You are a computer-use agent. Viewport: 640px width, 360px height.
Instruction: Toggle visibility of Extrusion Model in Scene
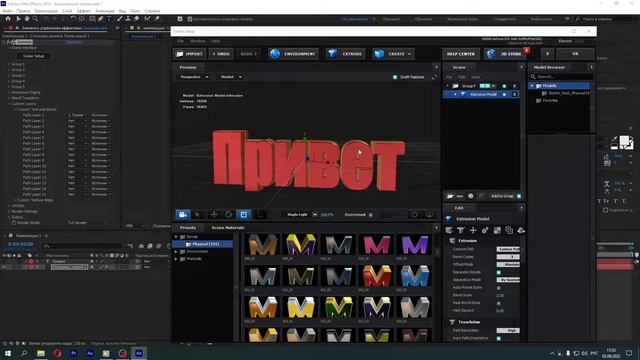point(504,94)
